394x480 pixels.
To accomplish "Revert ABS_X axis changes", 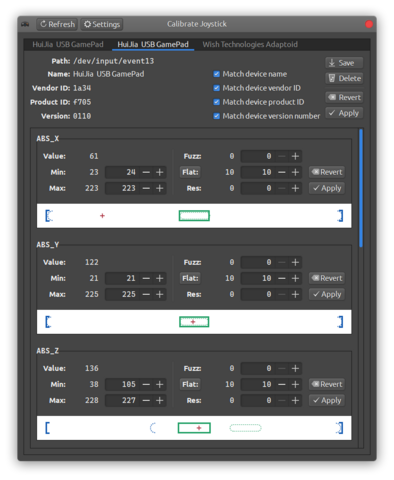I will pos(327,172).
